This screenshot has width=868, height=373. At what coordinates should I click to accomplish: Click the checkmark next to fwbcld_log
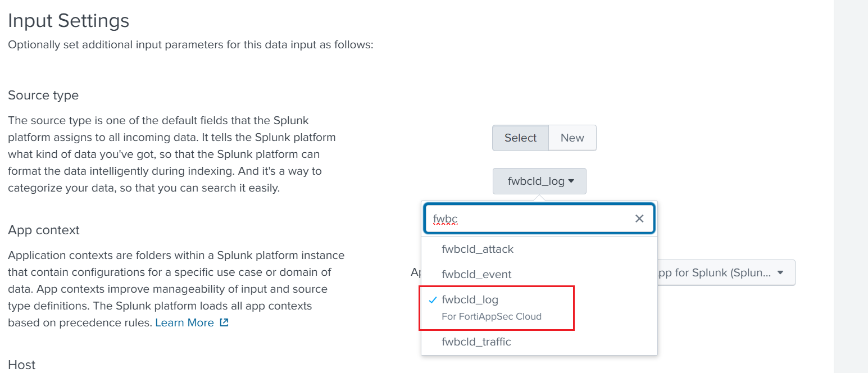tap(433, 301)
